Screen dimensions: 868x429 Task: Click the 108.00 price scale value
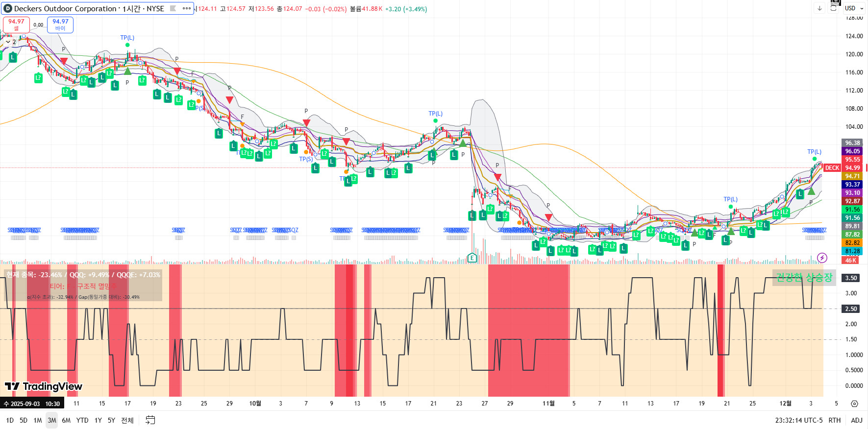(854, 109)
